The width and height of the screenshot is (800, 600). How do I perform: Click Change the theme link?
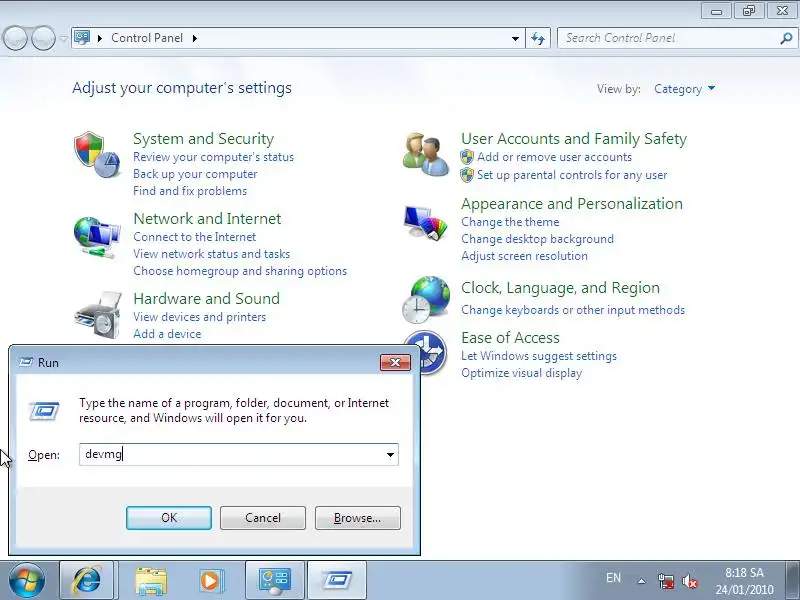(x=510, y=222)
